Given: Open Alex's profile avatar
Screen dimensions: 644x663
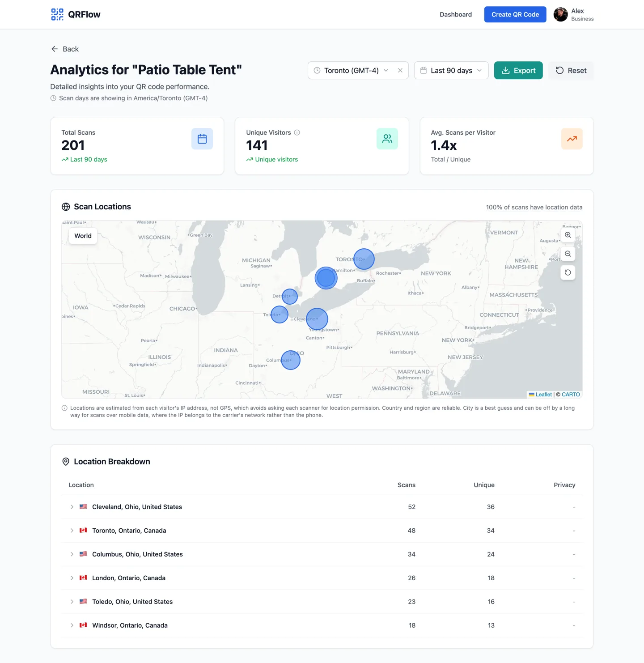Looking at the screenshot, I should (x=560, y=14).
